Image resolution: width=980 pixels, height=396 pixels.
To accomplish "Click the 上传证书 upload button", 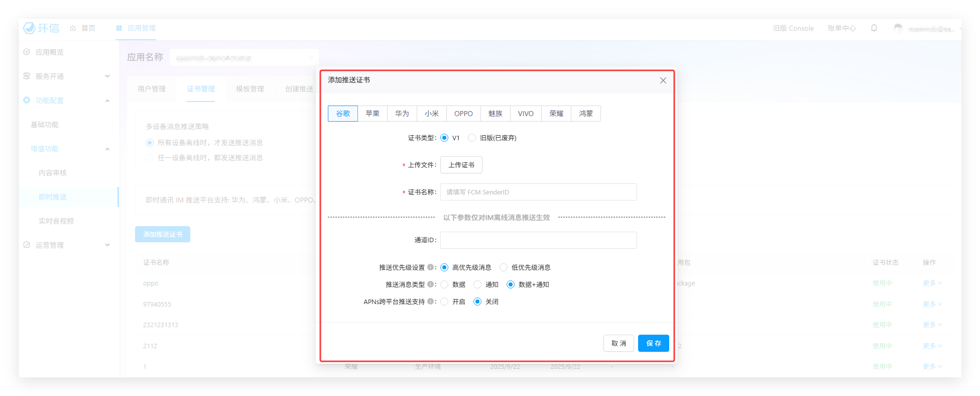I will point(461,165).
